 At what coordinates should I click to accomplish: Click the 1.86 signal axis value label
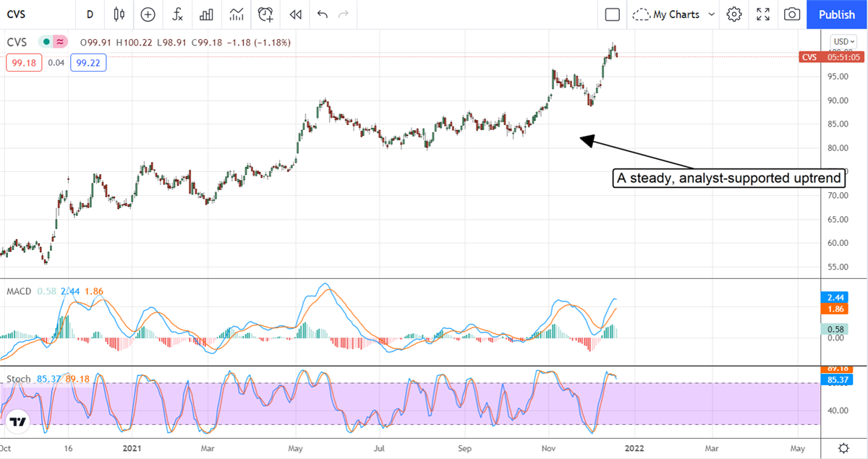[833, 309]
